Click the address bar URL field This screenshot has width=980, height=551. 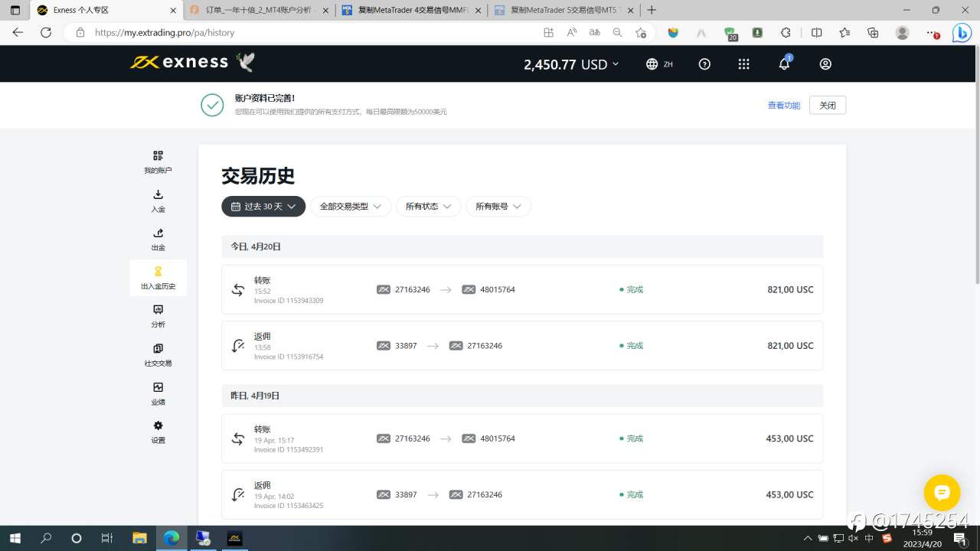[306, 33]
